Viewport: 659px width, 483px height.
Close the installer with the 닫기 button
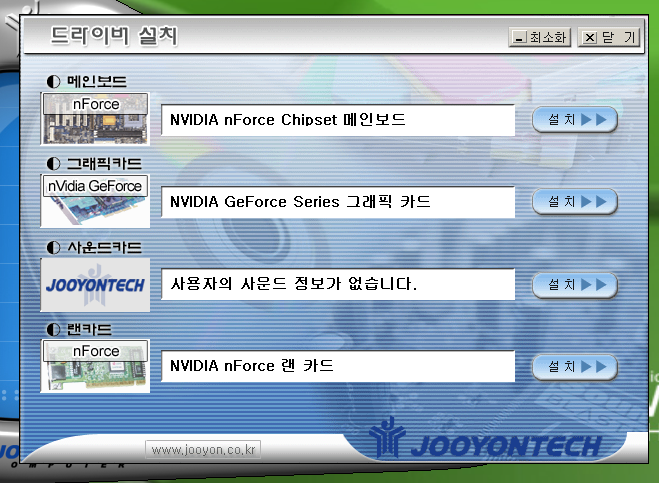tap(609, 37)
